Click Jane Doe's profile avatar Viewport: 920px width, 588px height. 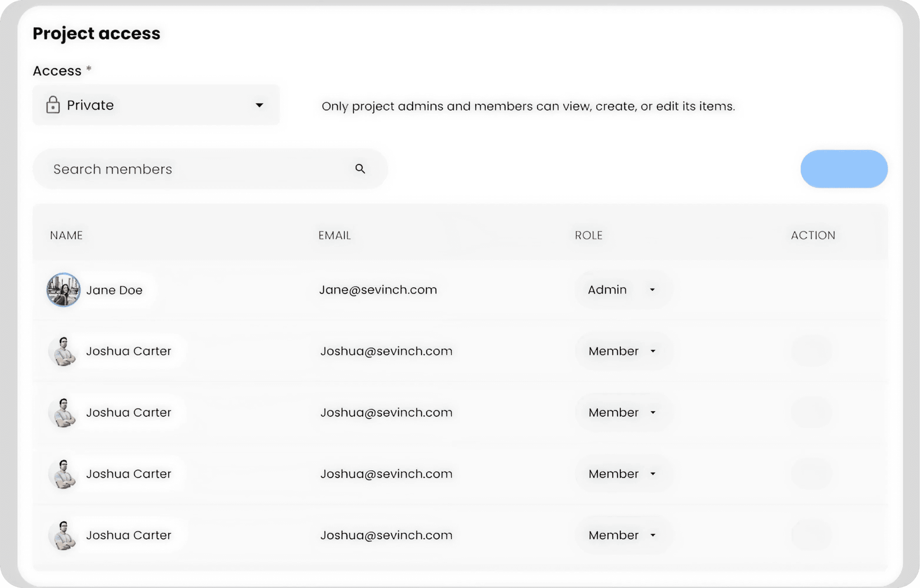[64, 290]
